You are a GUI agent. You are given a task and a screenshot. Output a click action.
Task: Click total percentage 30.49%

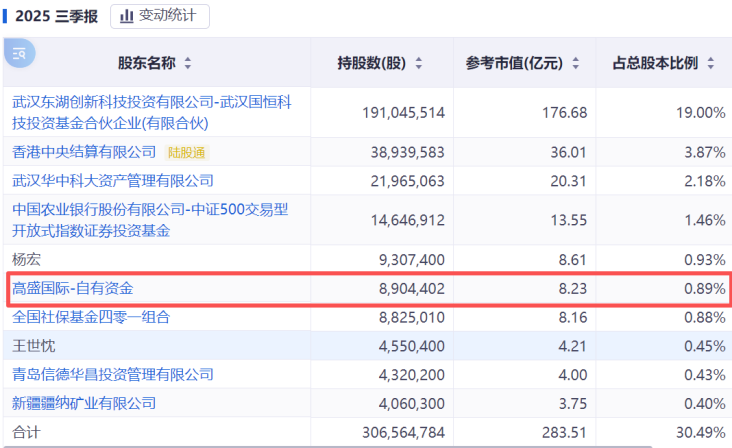pos(701,432)
